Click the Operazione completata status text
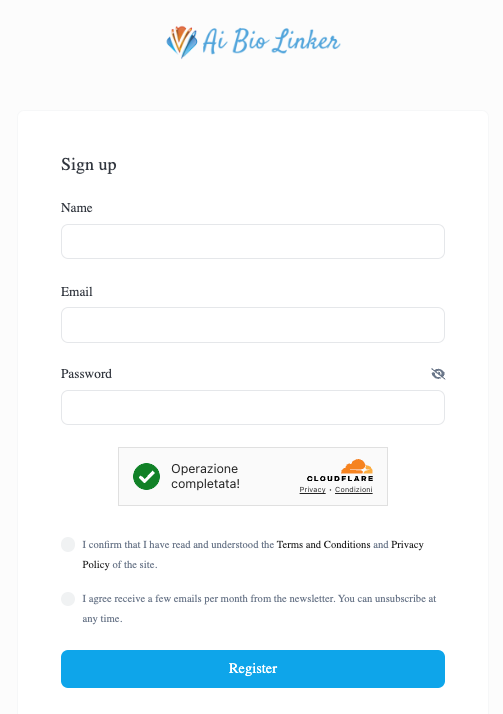 point(205,476)
